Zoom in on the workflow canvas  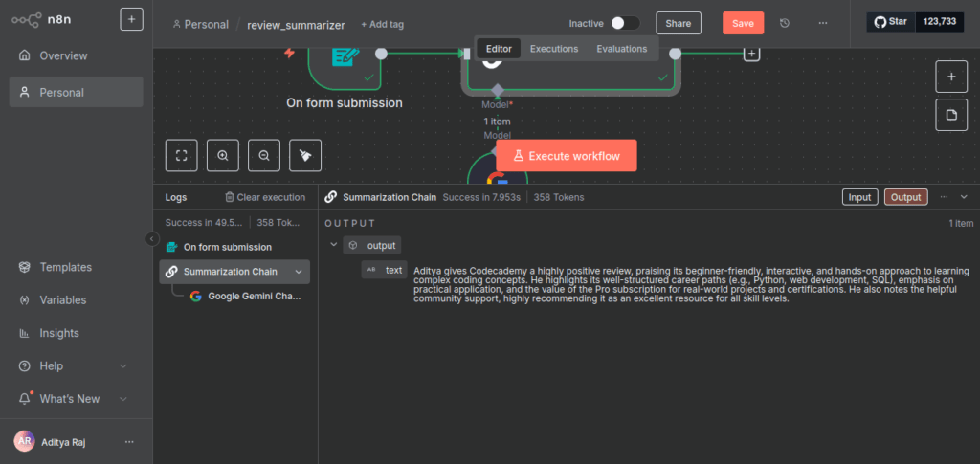223,155
